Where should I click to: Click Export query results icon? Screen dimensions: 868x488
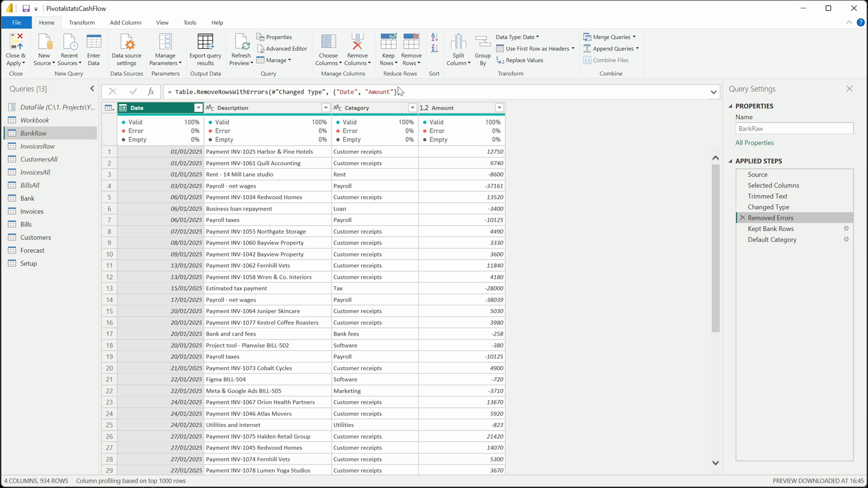[205, 42]
